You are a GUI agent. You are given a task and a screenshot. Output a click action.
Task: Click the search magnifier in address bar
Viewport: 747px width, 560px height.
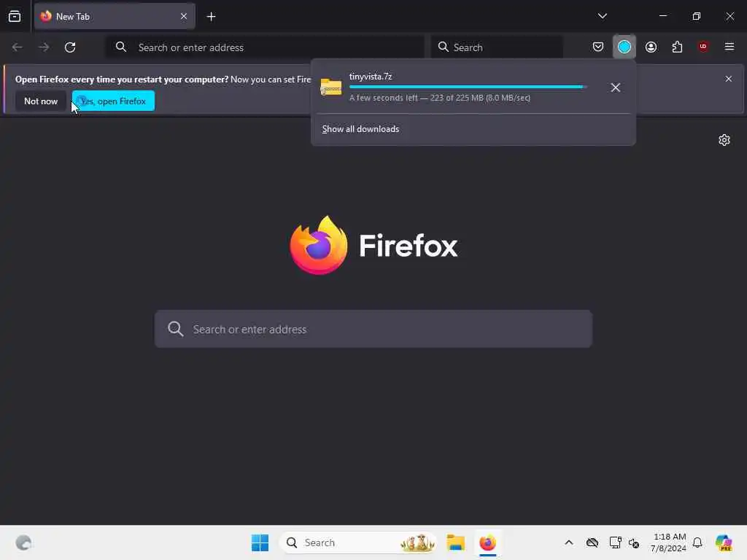(121, 47)
